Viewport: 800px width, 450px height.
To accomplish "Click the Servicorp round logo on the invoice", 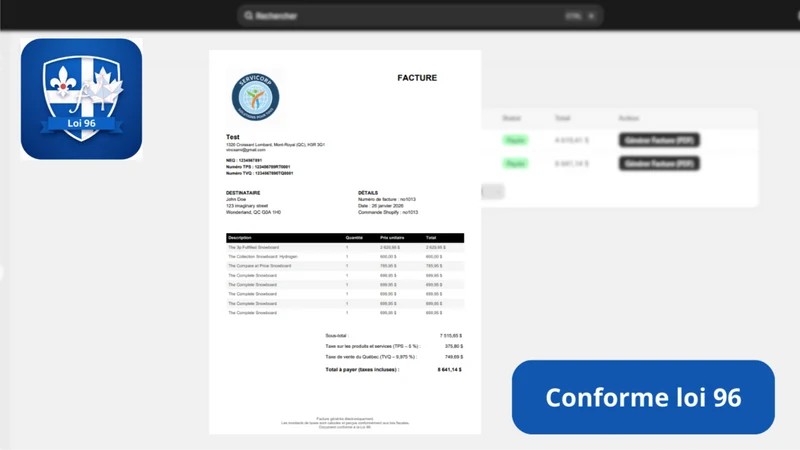I will [255, 97].
